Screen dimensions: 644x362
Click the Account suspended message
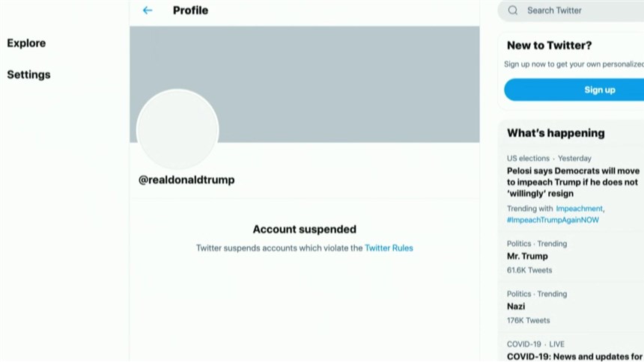[x=304, y=229]
